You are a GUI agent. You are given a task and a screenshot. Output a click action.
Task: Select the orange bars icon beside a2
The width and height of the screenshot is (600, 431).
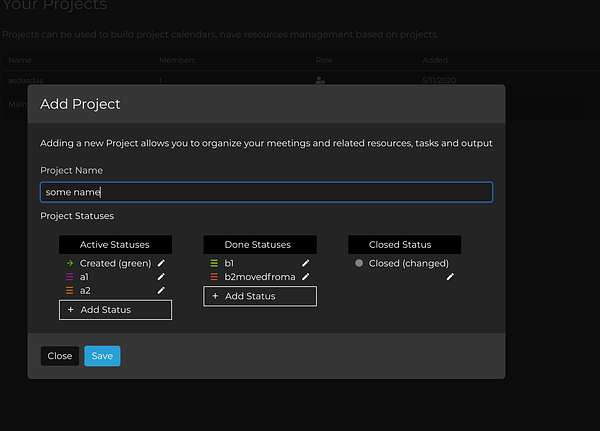70,290
